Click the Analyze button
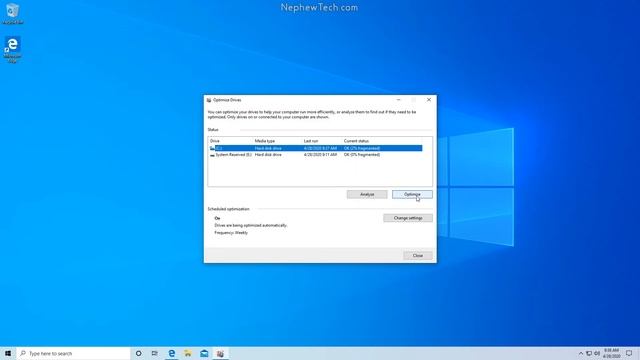Screen dimensions: 640x360 [367, 194]
